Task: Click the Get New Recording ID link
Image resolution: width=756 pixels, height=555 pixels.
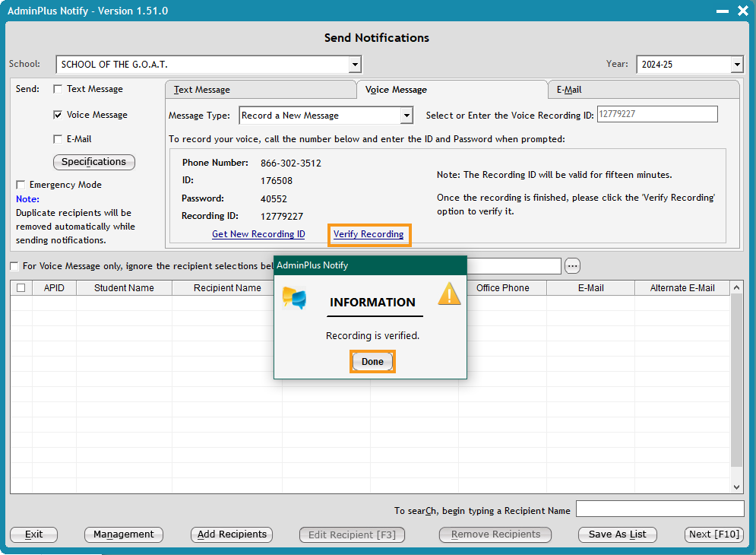Action: coord(258,234)
